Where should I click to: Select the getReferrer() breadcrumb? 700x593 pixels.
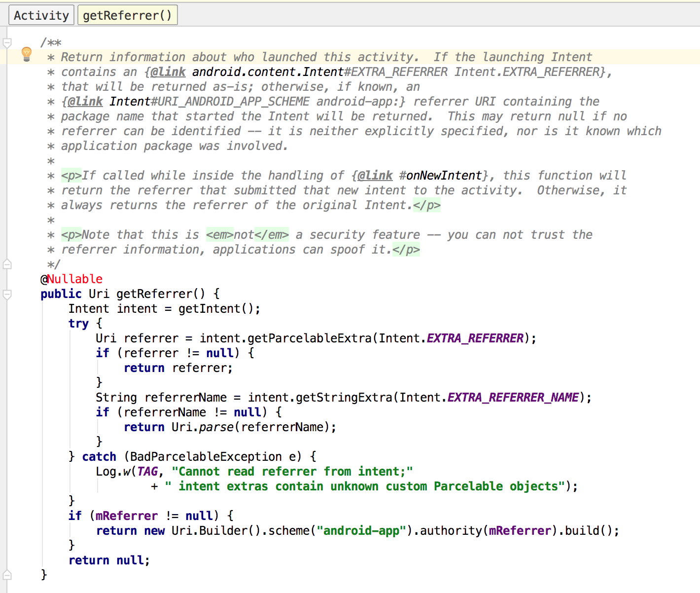(x=127, y=15)
